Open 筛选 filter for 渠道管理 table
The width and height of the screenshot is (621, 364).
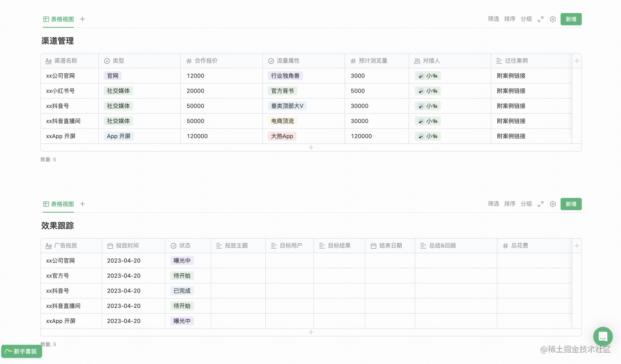(x=494, y=19)
